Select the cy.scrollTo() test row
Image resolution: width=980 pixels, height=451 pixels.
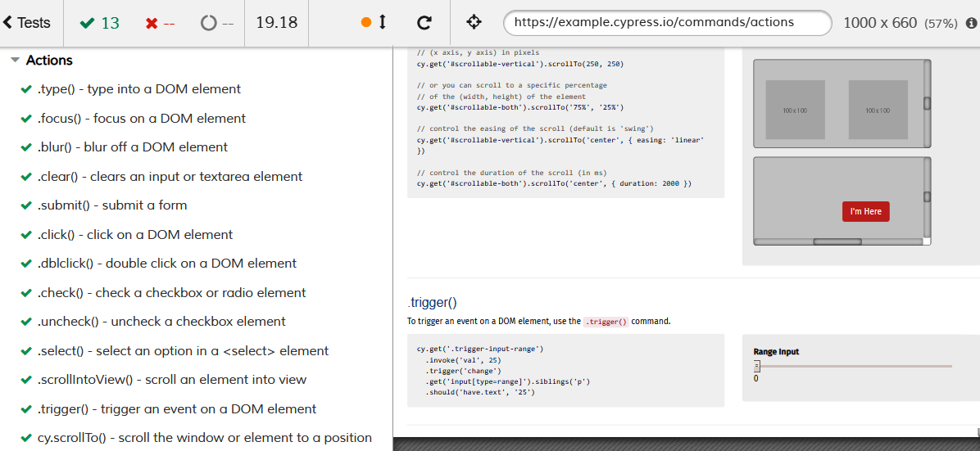click(x=205, y=438)
